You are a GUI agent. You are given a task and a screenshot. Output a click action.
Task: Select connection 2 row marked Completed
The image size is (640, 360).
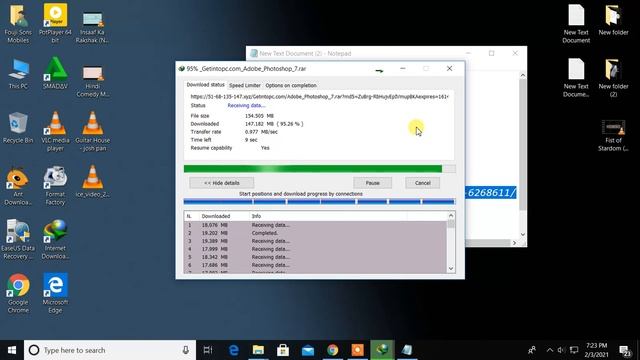[316, 233]
